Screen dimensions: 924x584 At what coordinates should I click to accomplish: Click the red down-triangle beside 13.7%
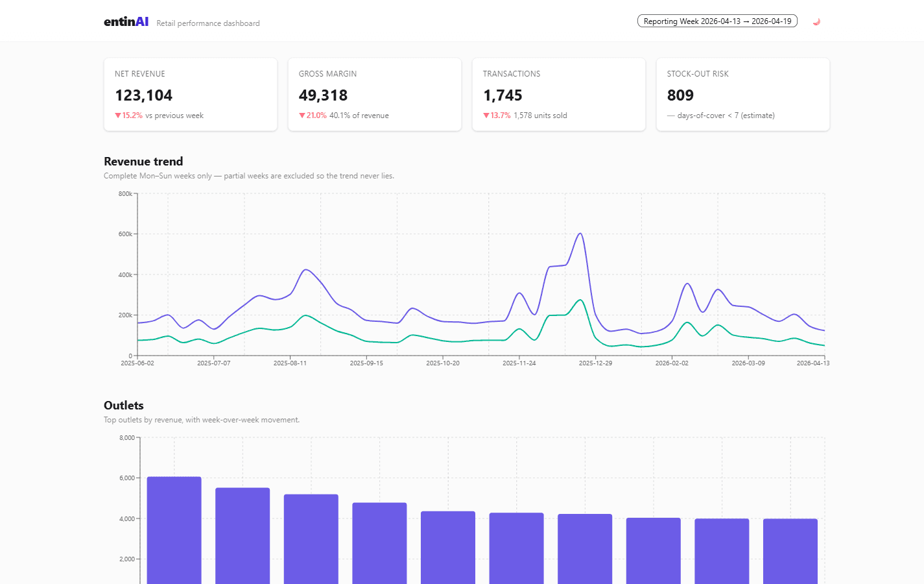[x=486, y=116]
